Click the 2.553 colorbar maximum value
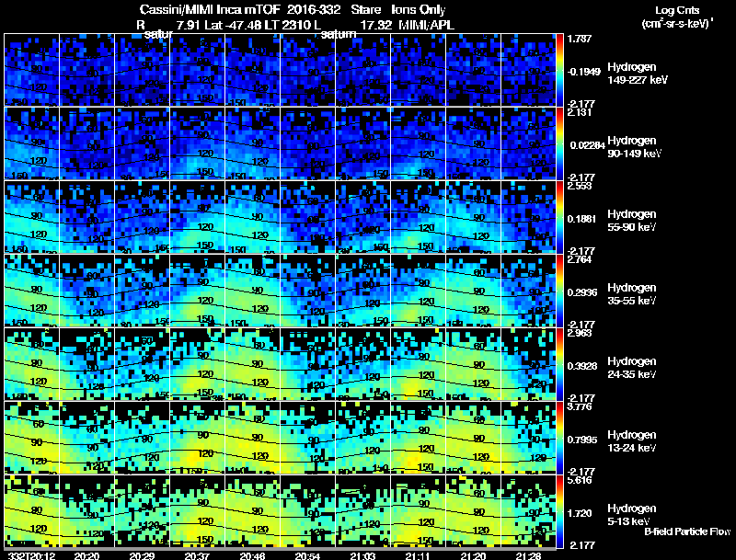This screenshot has width=736, height=560. point(580,186)
